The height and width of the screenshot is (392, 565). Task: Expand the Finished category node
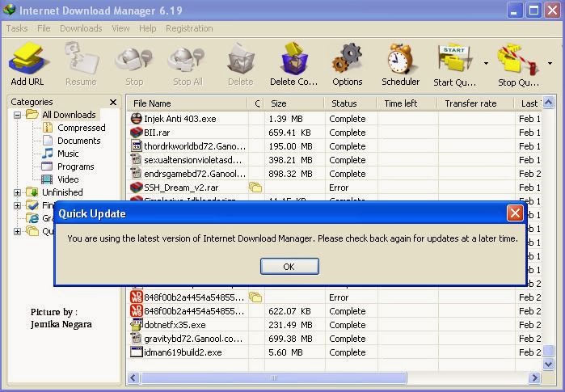point(17,205)
